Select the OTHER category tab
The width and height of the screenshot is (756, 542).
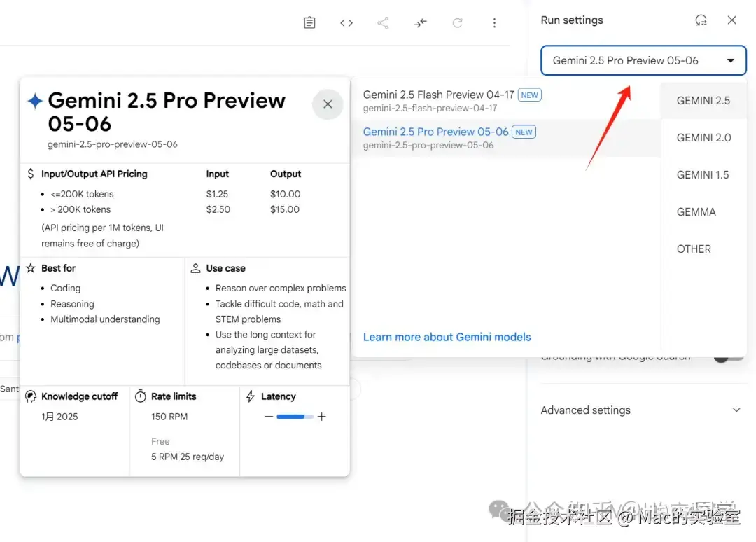pyautogui.click(x=703, y=249)
